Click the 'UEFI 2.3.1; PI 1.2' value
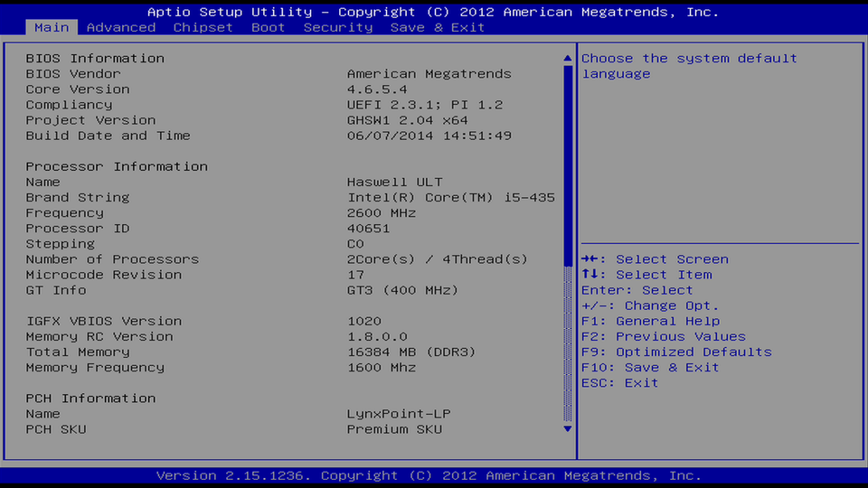The image size is (868, 488). pyautogui.click(x=425, y=105)
